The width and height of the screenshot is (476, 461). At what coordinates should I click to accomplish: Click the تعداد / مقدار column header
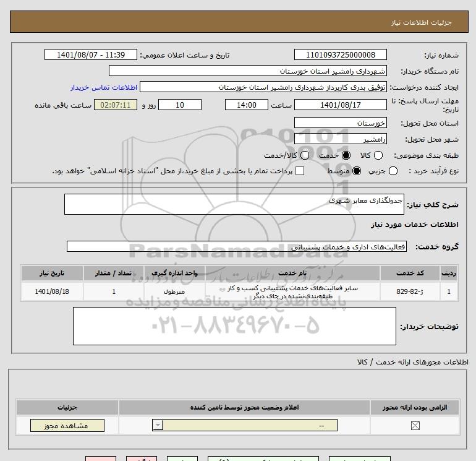click(x=114, y=273)
